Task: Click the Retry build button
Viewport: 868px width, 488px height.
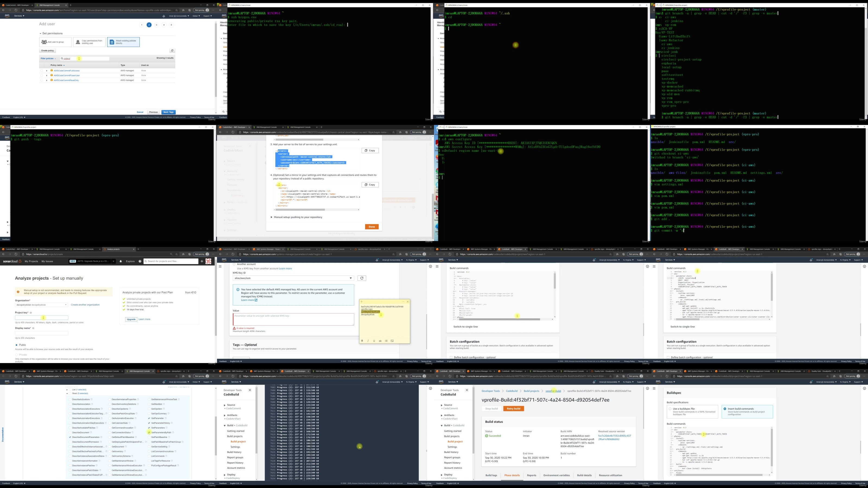Action: click(513, 409)
